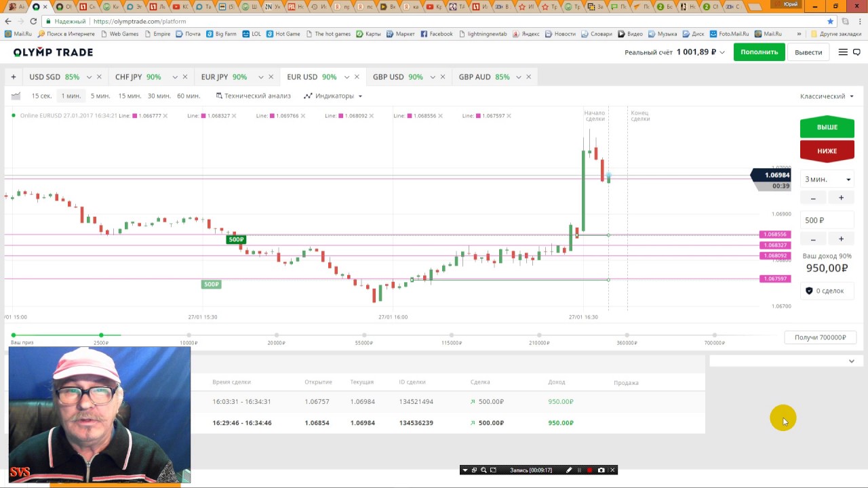Screen dimensions: 868x488
Task: Close the GBP USD tab
Action: [443, 77]
